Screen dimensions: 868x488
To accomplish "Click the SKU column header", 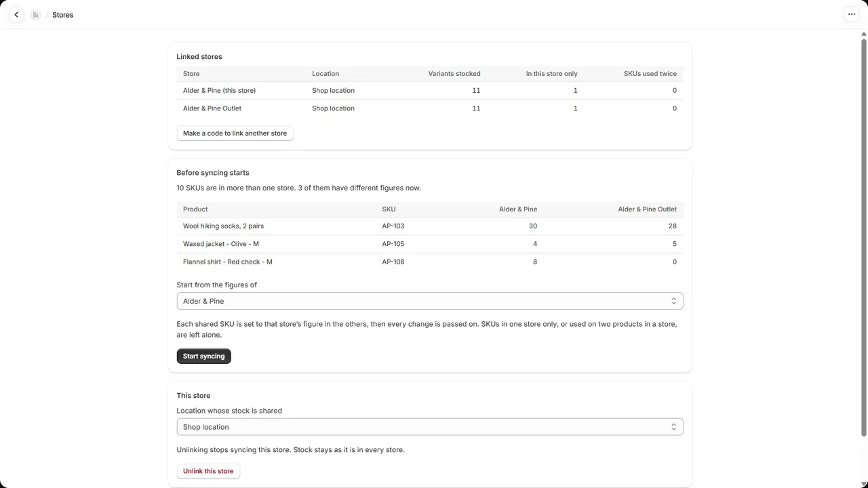I will [389, 209].
